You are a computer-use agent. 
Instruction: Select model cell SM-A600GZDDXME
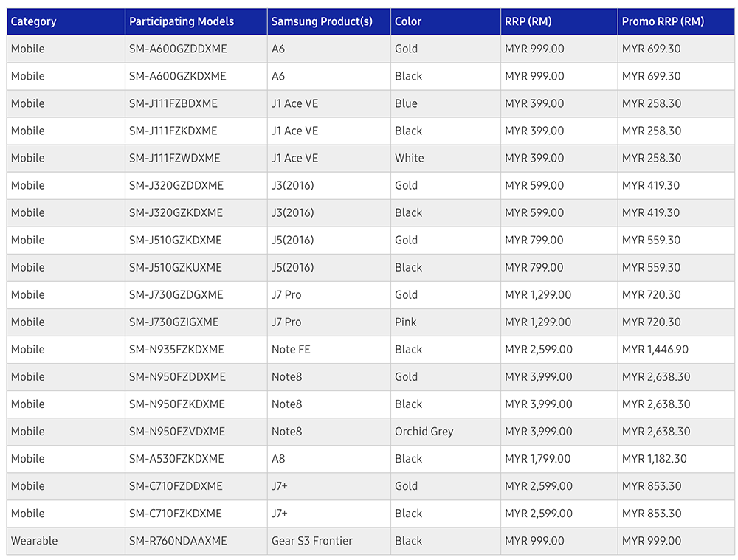(178, 49)
